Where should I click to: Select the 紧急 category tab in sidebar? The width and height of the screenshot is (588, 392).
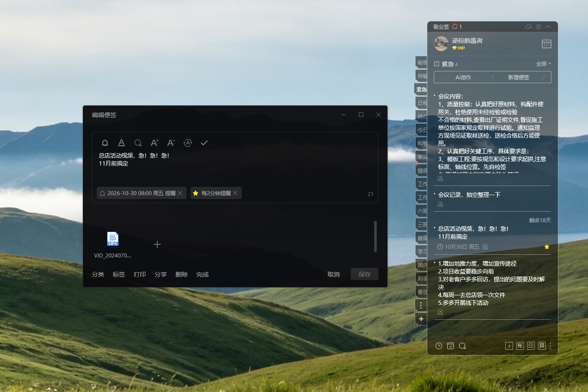point(421,89)
